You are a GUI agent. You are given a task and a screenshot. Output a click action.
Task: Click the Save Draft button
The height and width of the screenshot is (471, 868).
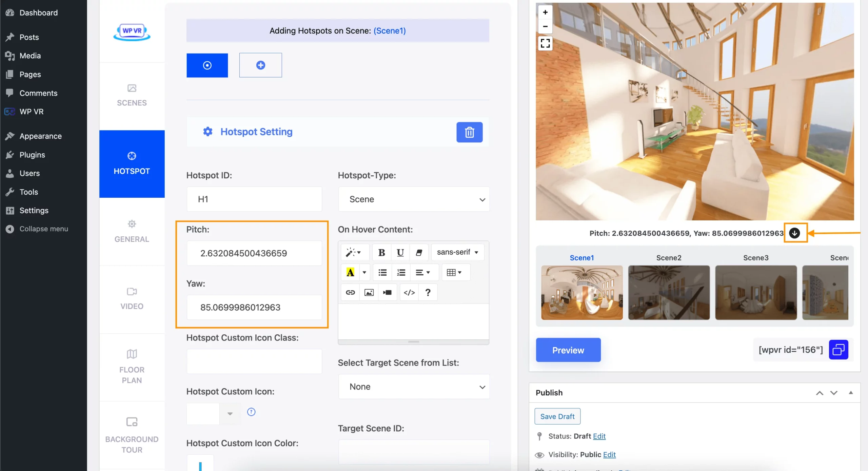tap(557, 416)
